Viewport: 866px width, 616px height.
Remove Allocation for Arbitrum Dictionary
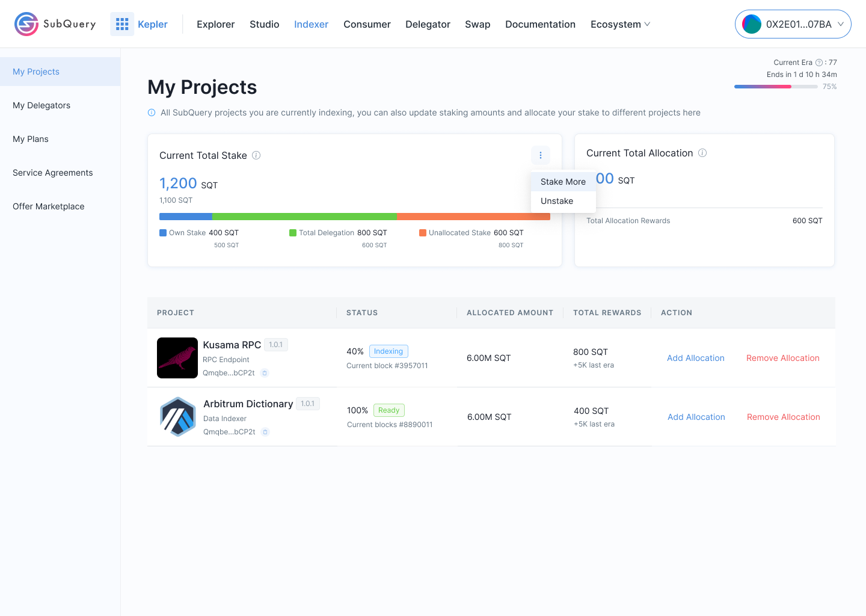[x=784, y=417]
